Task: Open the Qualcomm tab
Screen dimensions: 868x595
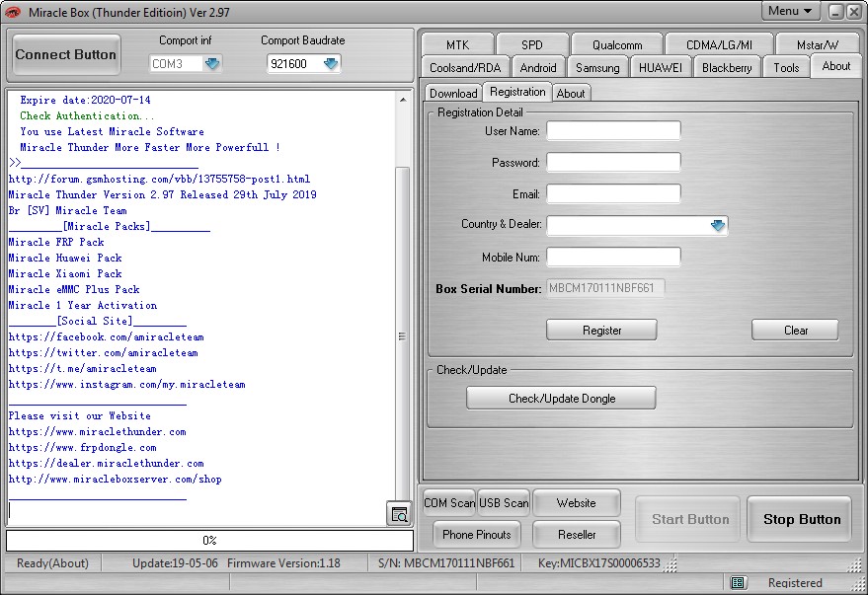Action: pos(617,44)
